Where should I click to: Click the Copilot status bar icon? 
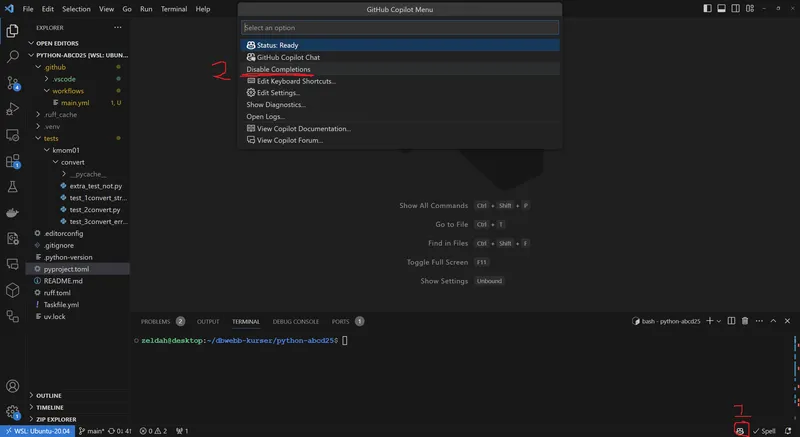click(x=739, y=430)
